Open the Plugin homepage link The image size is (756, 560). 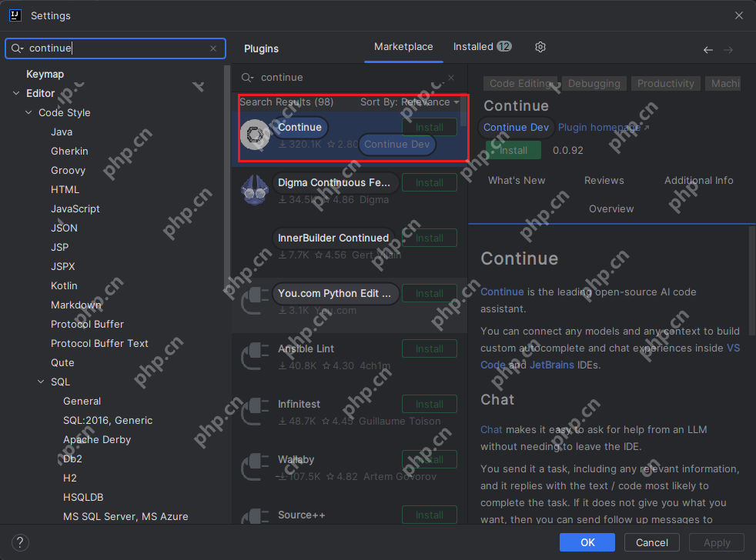tap(603, 127)
